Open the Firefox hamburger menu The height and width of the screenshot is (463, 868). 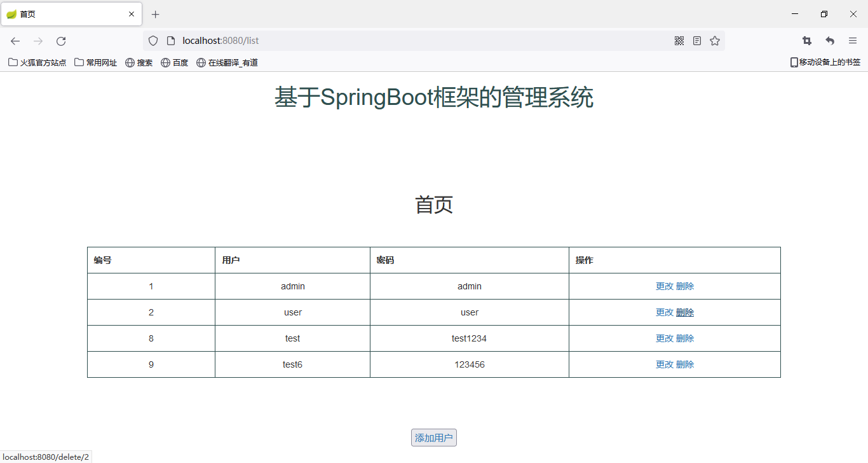tap(853, 41)
